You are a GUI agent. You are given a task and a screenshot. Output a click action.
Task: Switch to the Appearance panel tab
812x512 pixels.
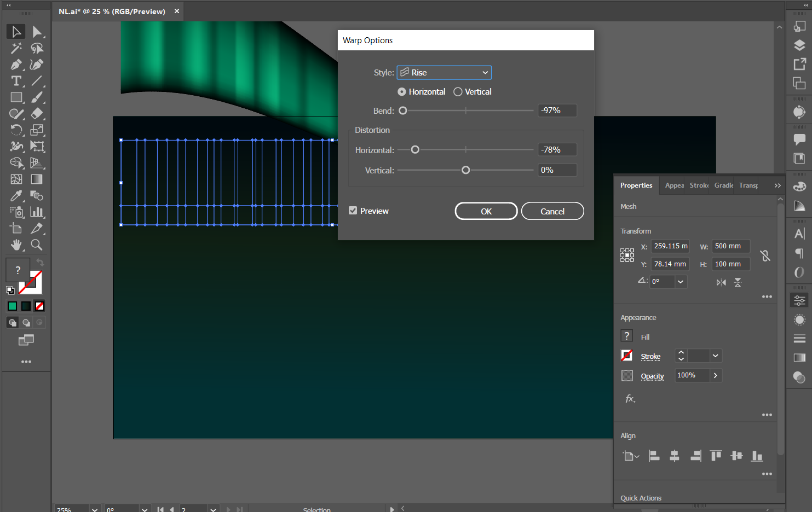pos(674,185)
